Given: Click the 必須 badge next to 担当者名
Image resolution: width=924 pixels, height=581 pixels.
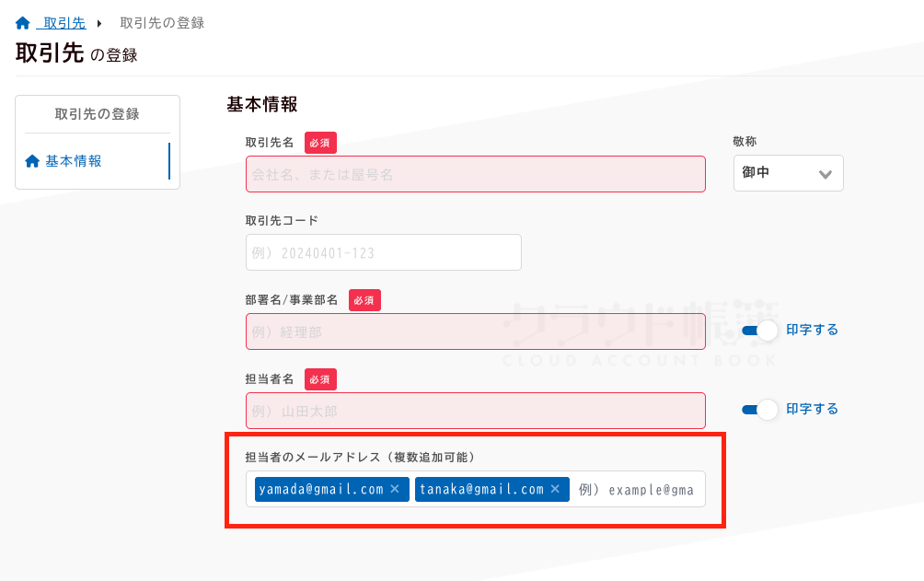Looking at the screenshot, I should pos(320,379).
